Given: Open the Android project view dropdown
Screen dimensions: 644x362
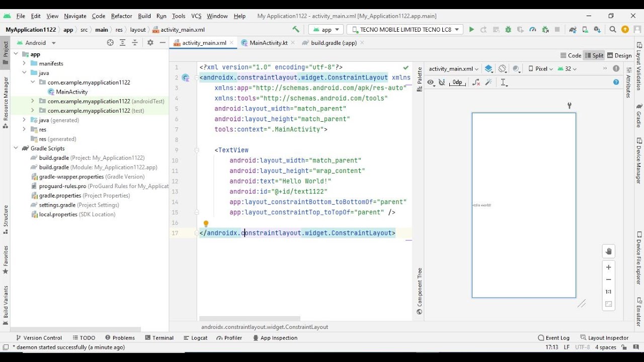Looking at the screenshot, I should [36, 43].
